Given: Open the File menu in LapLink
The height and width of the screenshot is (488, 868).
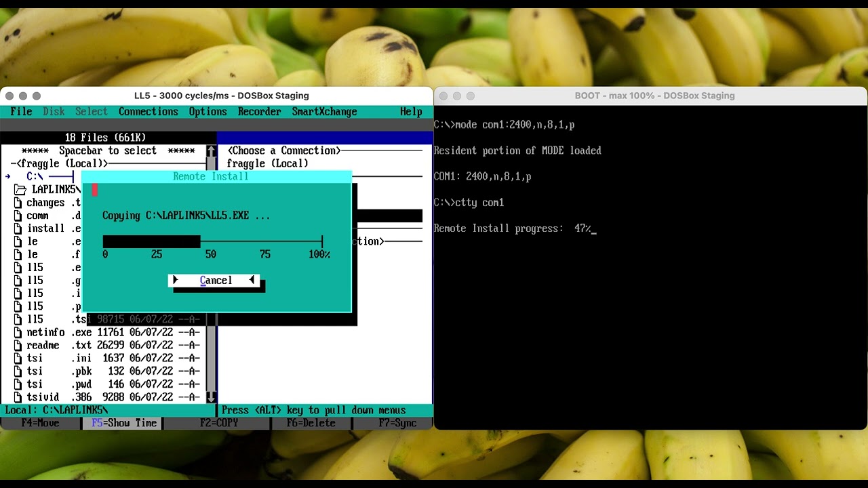Looking at the screenshot, I should [21, 112].
